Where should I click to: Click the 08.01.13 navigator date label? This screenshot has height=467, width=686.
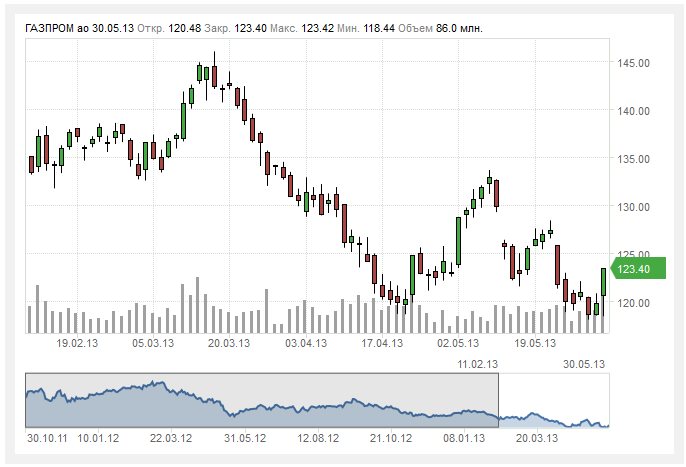pos(464,438)
